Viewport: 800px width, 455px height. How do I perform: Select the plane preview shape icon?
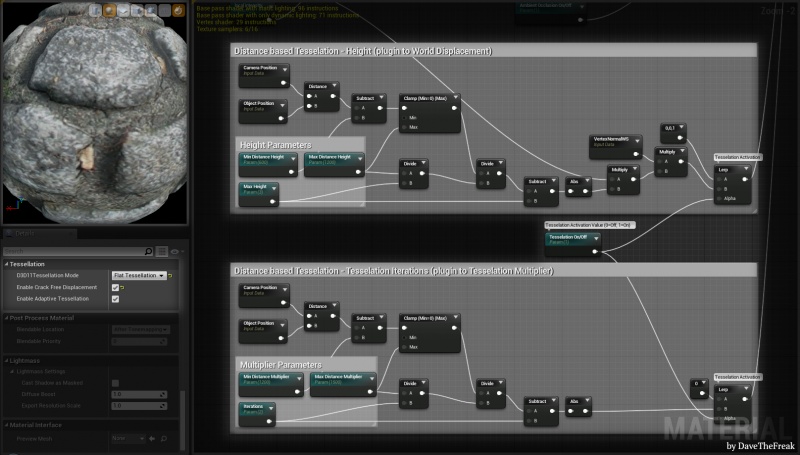click(x=123, y=10)
